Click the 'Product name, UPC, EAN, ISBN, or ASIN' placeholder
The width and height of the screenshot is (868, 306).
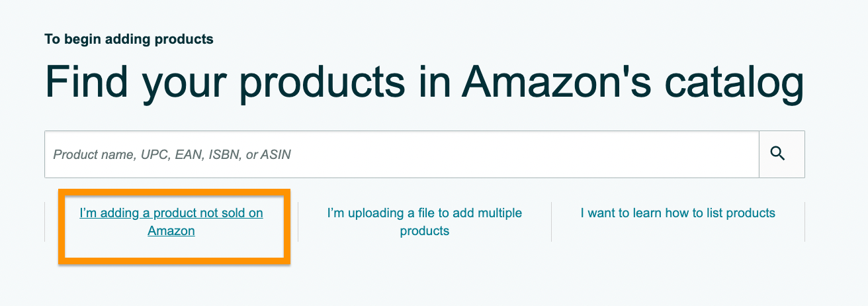(x=172, y=155)
